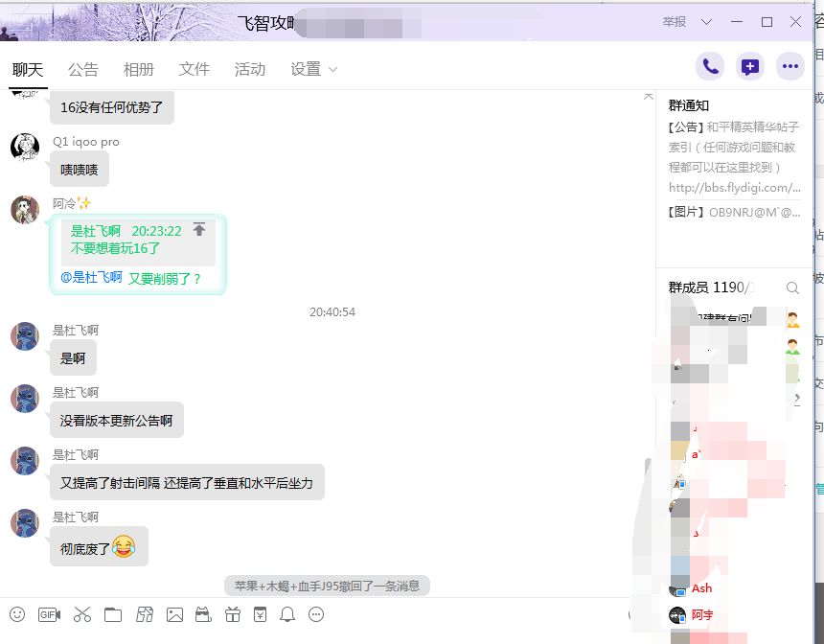The width and height of the screenshot is (824, 644).
Task: Select member 阿宇 in the member list
Action: [x=702, y=614]
